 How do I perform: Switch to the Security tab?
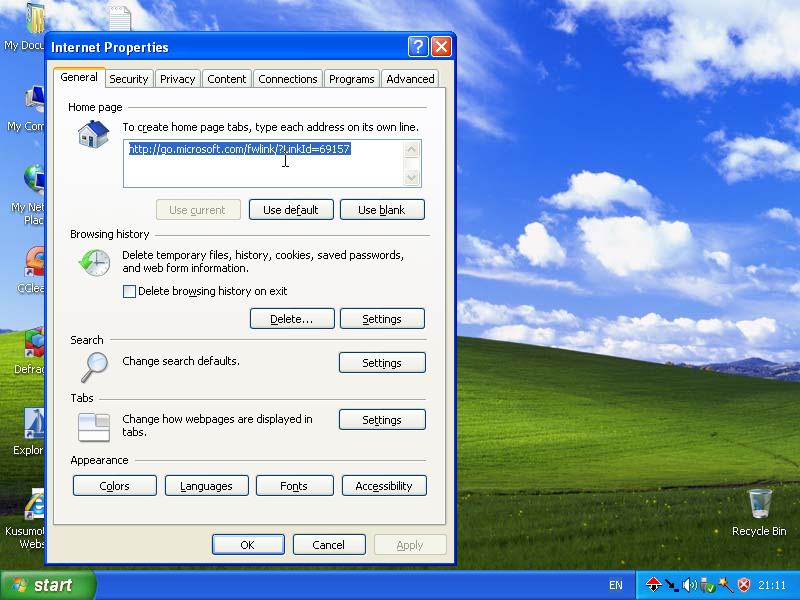129,79
